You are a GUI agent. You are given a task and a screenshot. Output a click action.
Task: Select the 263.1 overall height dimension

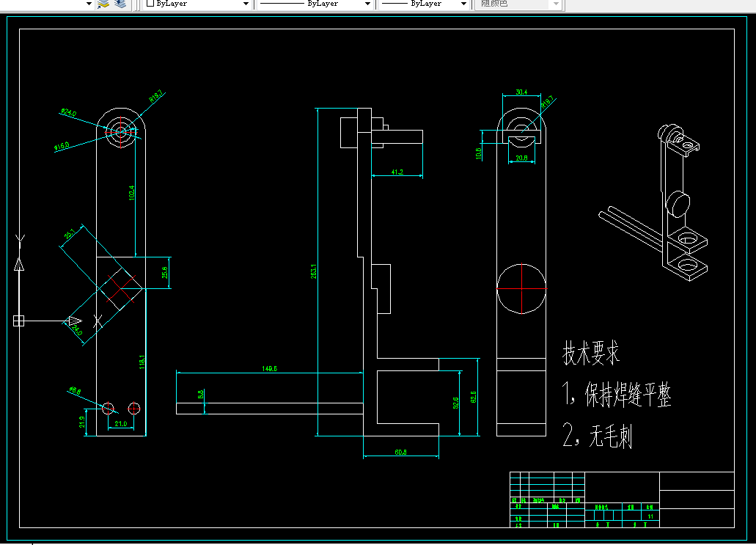pos(313,271)
